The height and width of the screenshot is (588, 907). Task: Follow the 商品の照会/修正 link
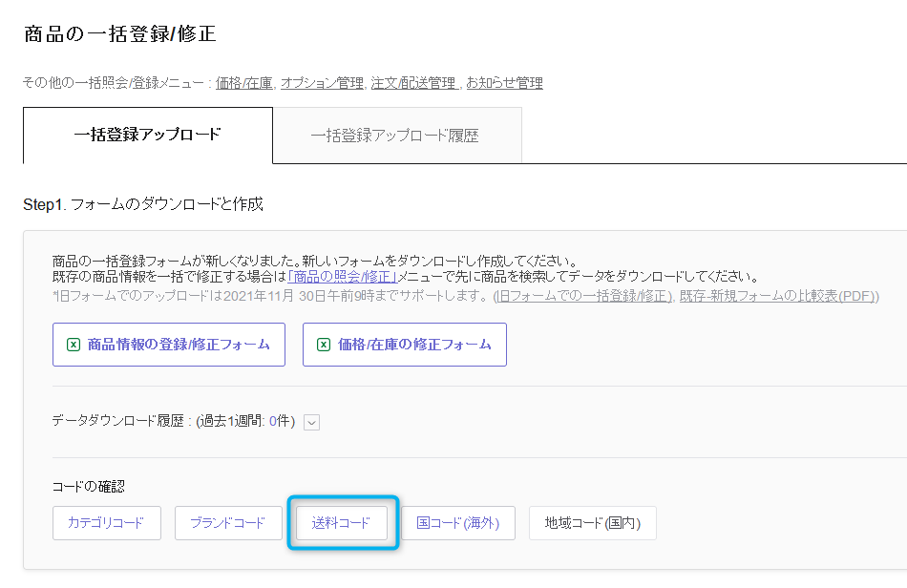pyautogui.click(x=343, y=277)
